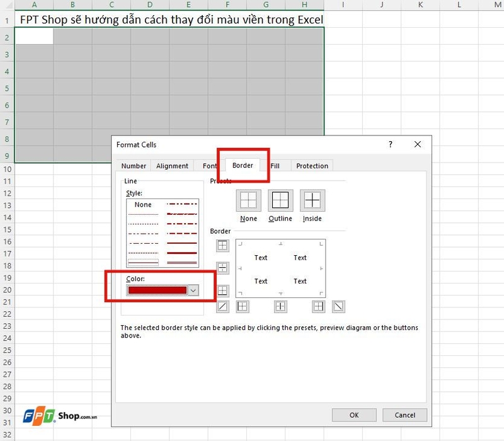Toggle the diagonal up border button
The image size is (504, 441).
pyautogui.click(x=222, y=307)
